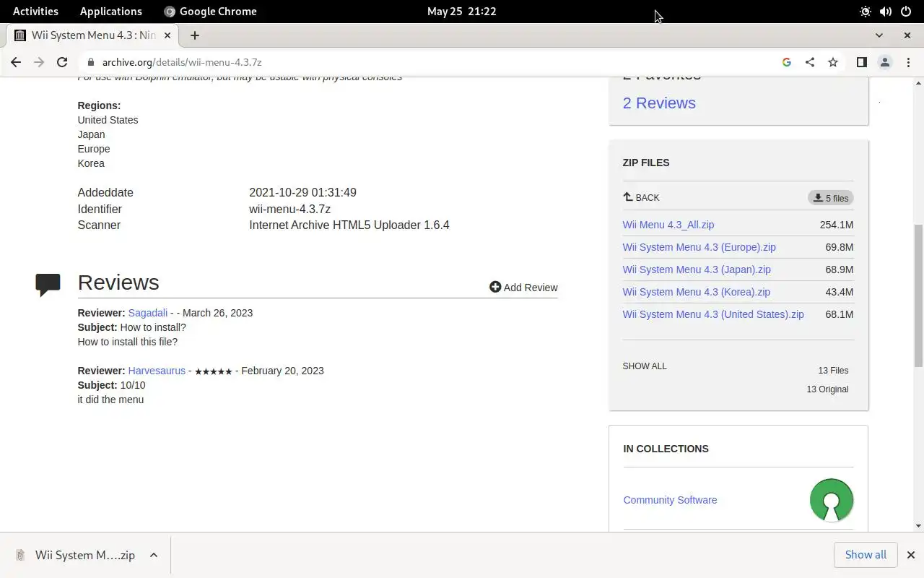Click the speech bubble icon beside Reviews

click(48, 285)
